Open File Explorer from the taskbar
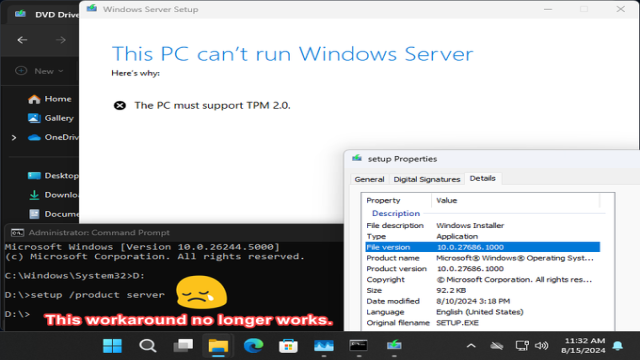The width and height of the screenshot is (640, 360). click(218, 346)
